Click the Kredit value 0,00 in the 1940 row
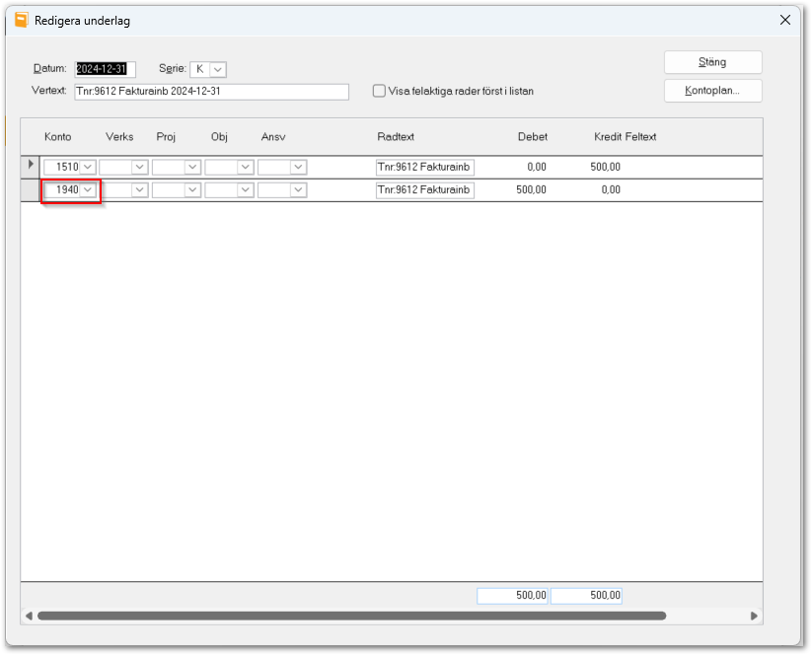The image size is (812, 655). click(611, 189)
